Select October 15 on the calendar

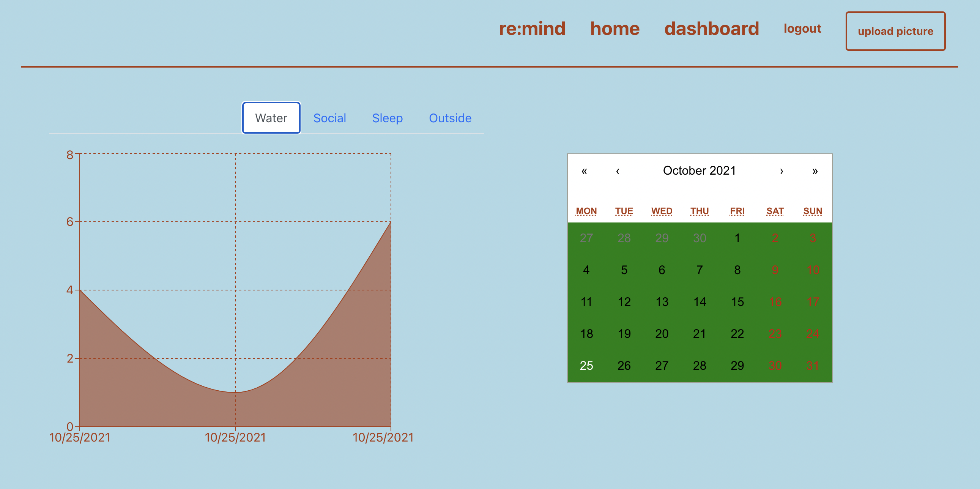point(737,301)
